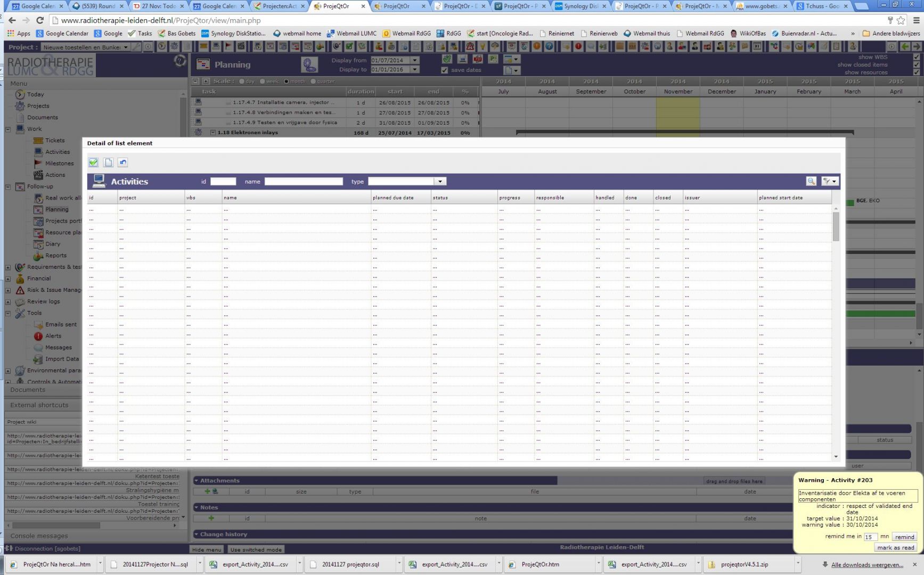The image size is (924, 575).
Task: Click Alle downloads weergeven link
Action: coord(867,564)
